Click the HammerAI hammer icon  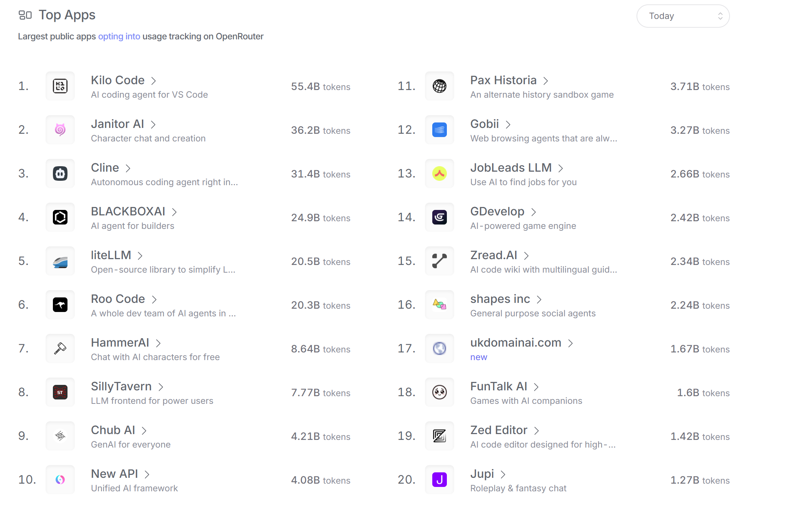pyautogui.click(x=60, y=348)
